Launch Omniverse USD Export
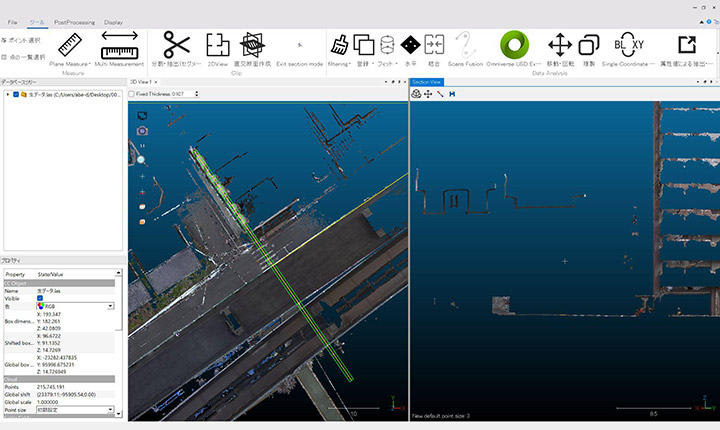The image size is (720, 430). point(514,45)
